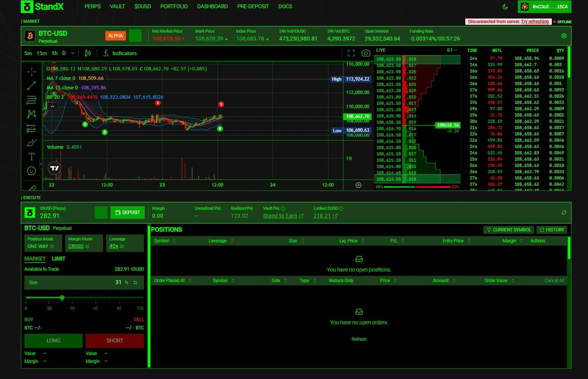Image resolution: width=588 pixels, height=379 pixels.
Task: Open the VAULT nav item
Action: click(118, 7)
